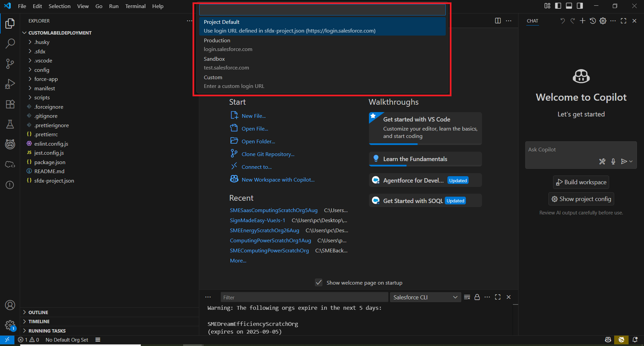Image resolution: width=644 pixels, height=346 pixels.
Task: Lock the output panel scroll
Action: 477,297
